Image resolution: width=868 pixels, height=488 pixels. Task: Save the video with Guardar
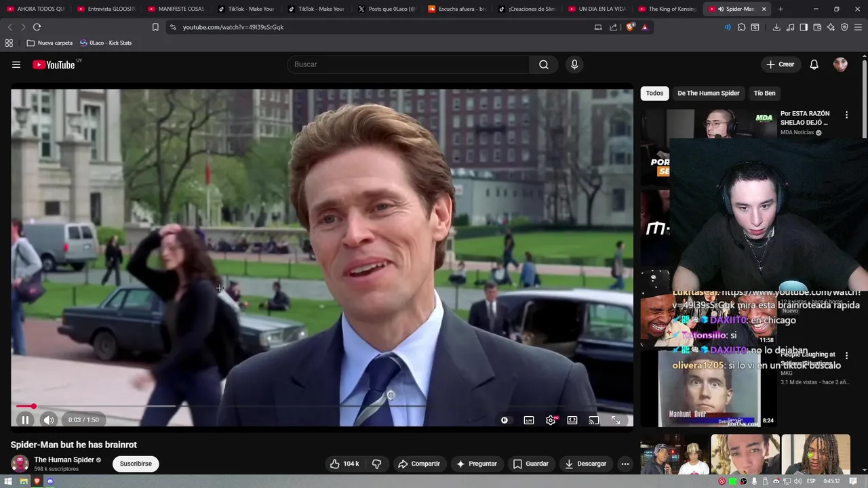(x=530, y=464)
